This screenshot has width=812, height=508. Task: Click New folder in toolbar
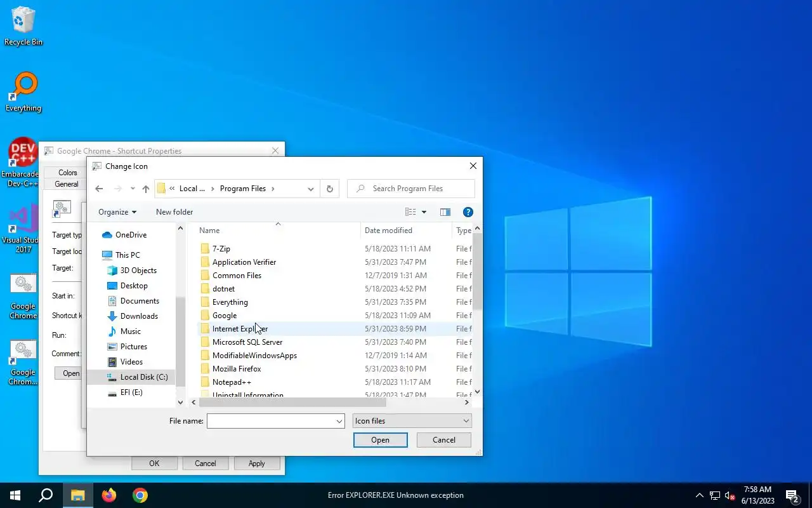pyautogui.click(x=174, y=212)
